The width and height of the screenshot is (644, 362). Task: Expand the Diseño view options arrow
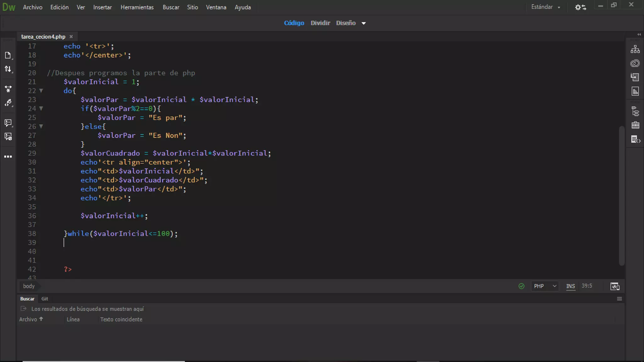(x=364, y=23)
